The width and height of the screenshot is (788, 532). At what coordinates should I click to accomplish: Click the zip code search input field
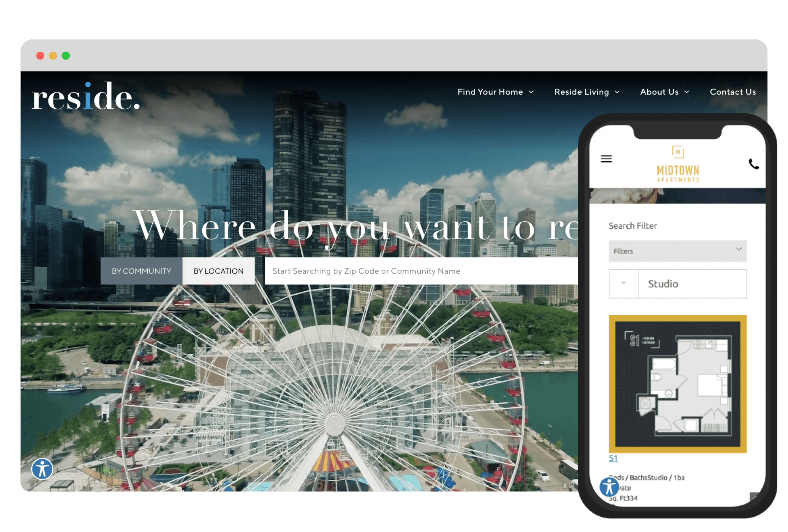[415, 271]
